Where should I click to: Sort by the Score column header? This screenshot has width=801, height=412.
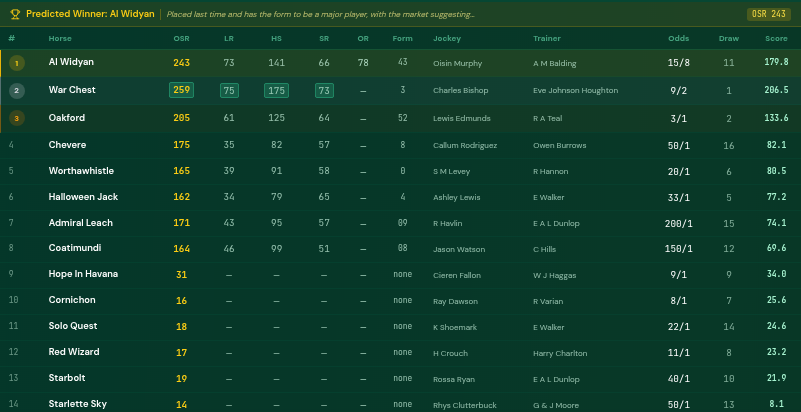pos(776,38)
